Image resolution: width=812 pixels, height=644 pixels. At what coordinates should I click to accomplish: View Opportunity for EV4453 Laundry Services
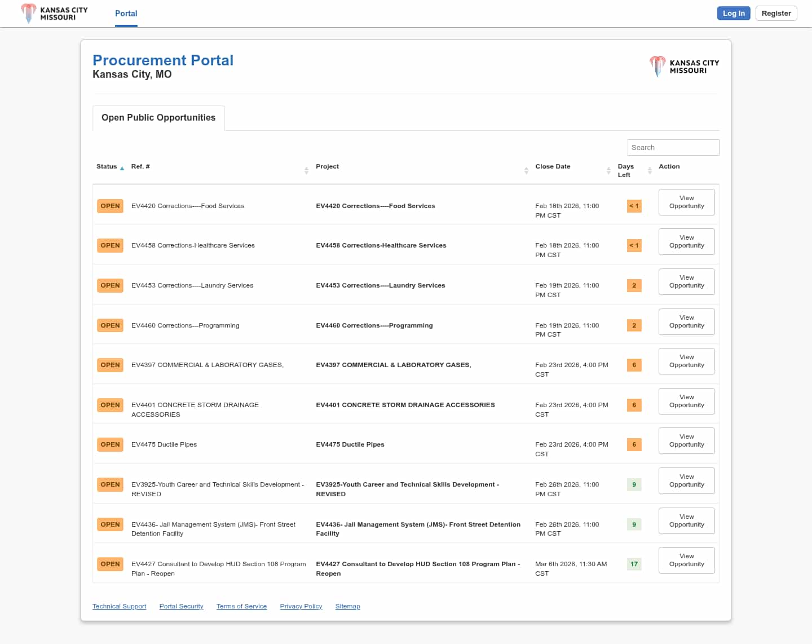pyautogui.click(x=686, y=281)
